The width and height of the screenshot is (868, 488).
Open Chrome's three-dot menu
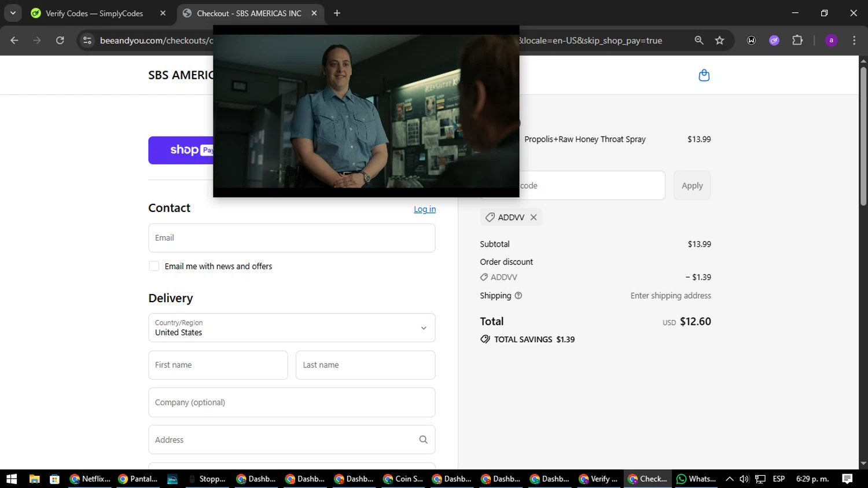(x=854, y=41)
